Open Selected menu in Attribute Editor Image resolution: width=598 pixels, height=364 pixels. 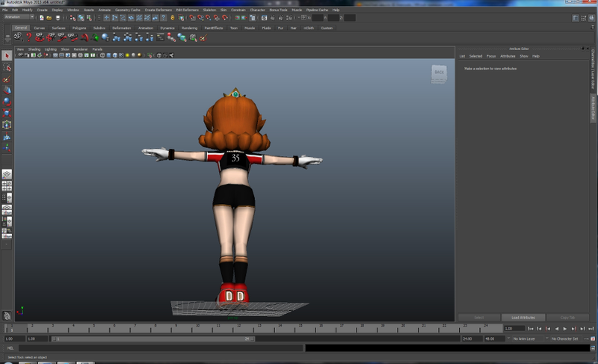tap(475, 56)
